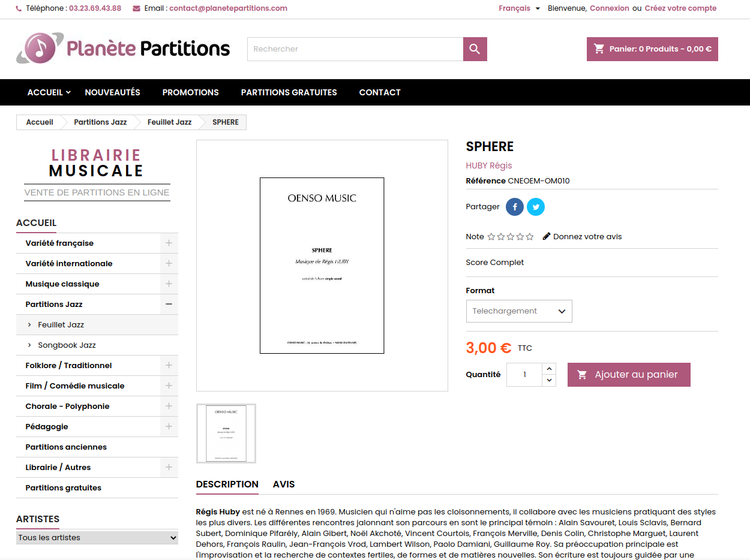
Task: Click the Planète Partitions logo
Action: 123,49
